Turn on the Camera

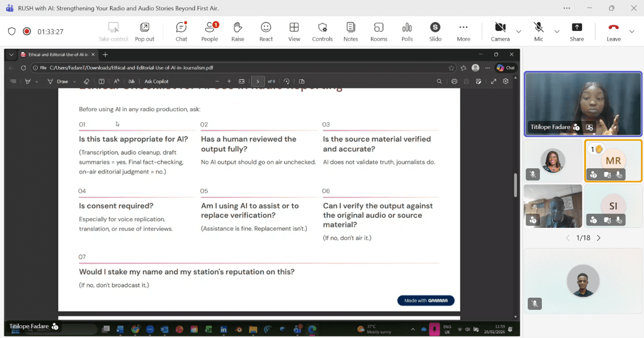tap(500, 31)
